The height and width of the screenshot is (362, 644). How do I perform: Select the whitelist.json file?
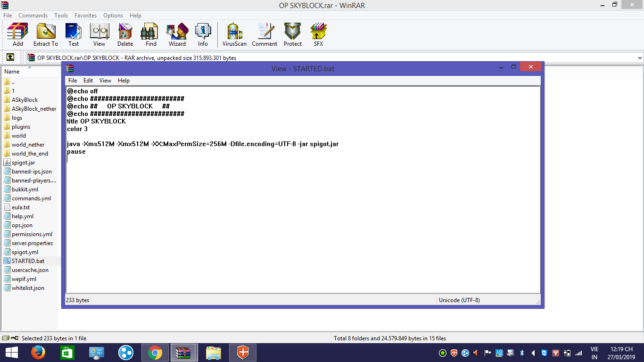(24, 288)
